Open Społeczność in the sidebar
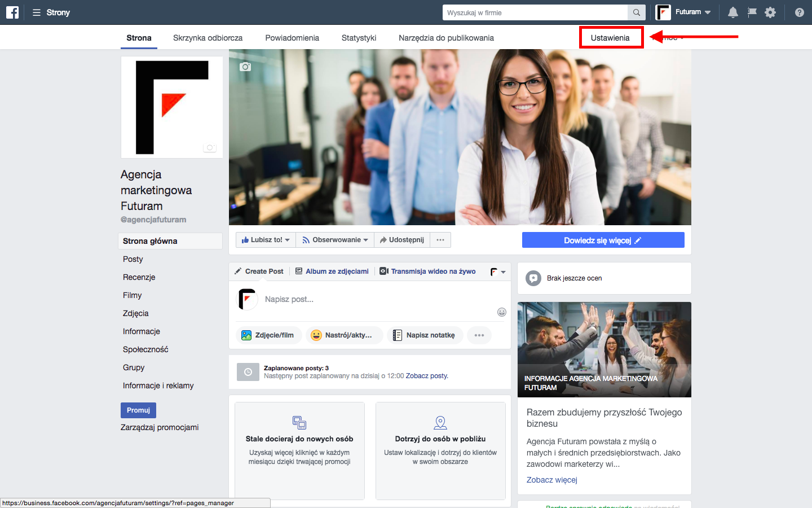Screen dimensions: 812x508 point(145,349)
